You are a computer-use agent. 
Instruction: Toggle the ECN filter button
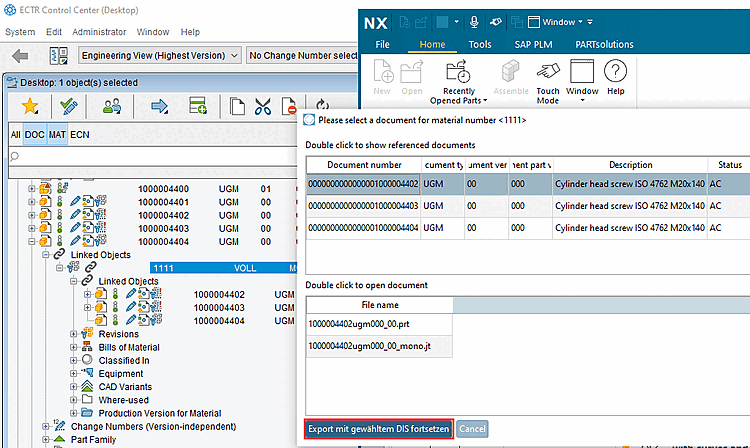pyautogui.click(x=80, y=134)
